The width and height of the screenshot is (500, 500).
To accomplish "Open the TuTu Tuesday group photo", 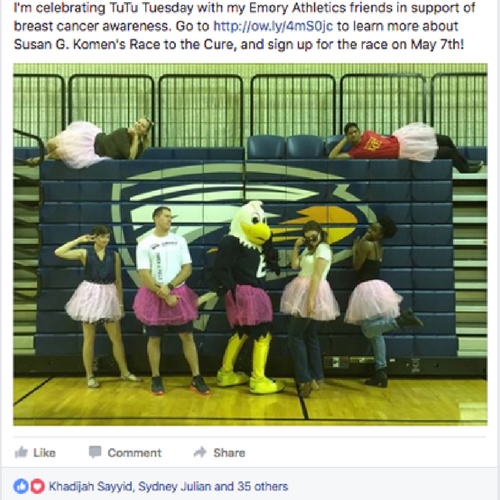I will point(250,244).
